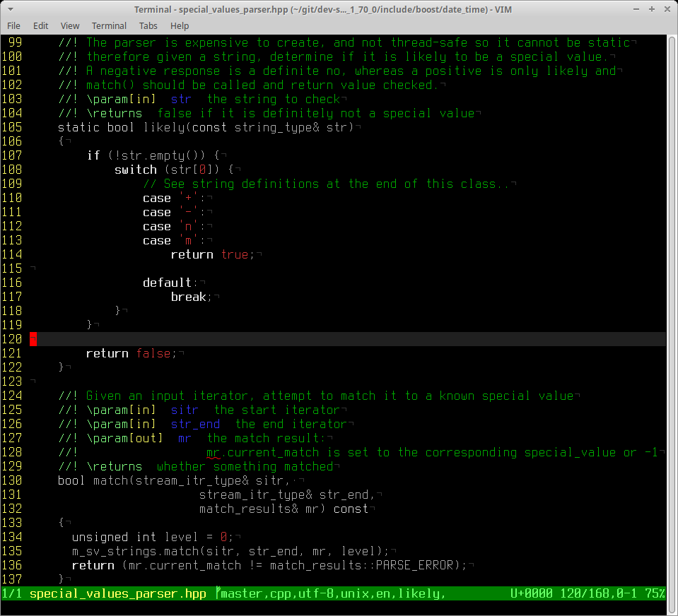Open the File menu

click(x=13, y=26)
